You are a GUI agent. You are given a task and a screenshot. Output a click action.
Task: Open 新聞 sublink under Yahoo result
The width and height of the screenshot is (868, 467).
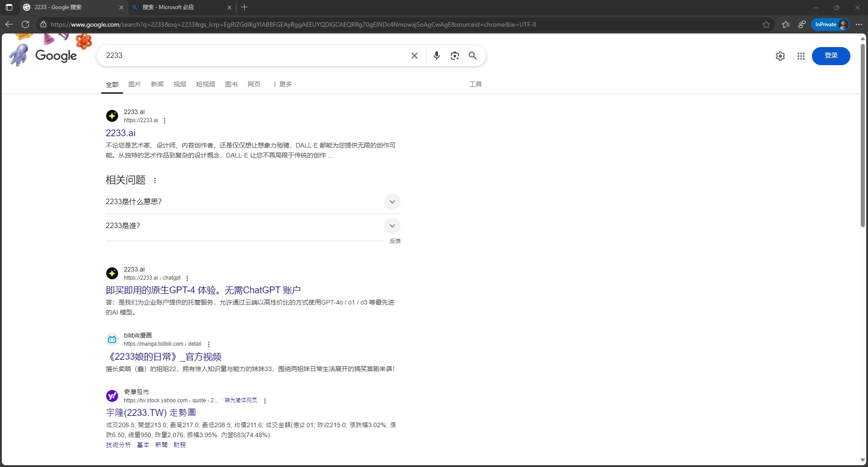coord(161,445)
